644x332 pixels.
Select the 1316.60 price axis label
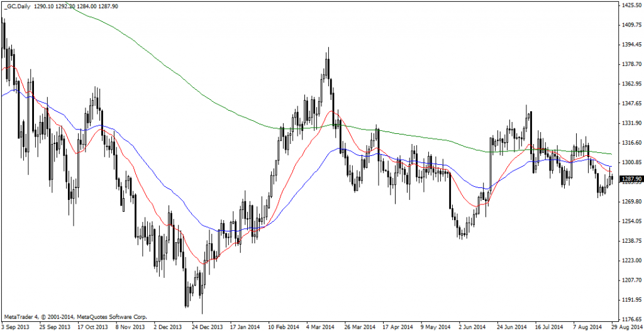tap(630, 143)
